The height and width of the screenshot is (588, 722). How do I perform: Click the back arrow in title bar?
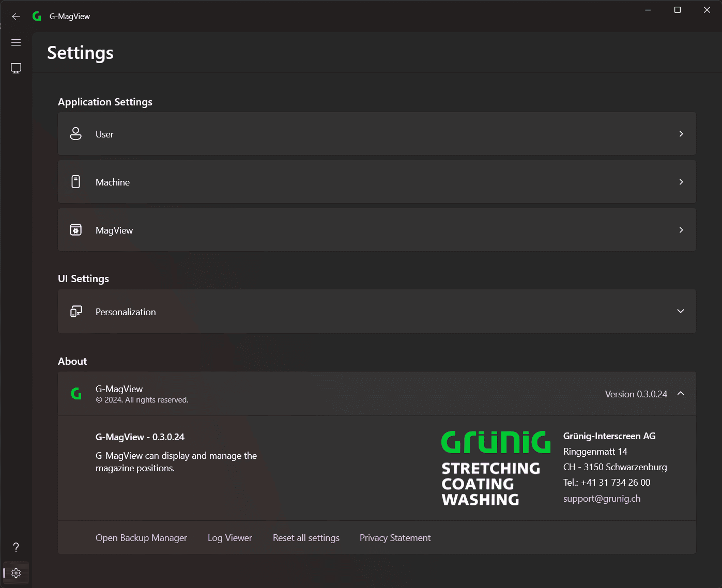[16, 17]
